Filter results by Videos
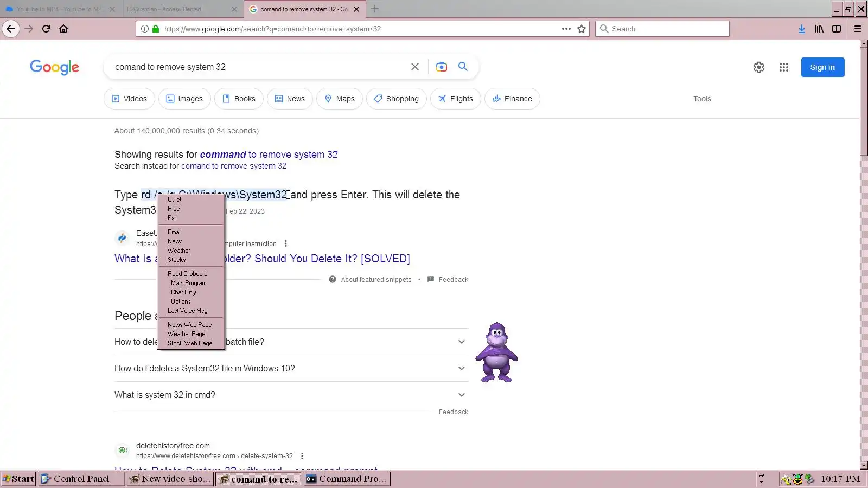Viewport: 868px width, 488px height. 129,99
